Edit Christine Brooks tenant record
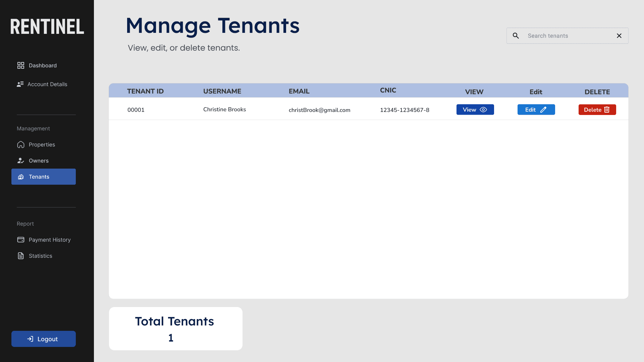644x362 pixels. pyautogui.click(x=536, y=110)
